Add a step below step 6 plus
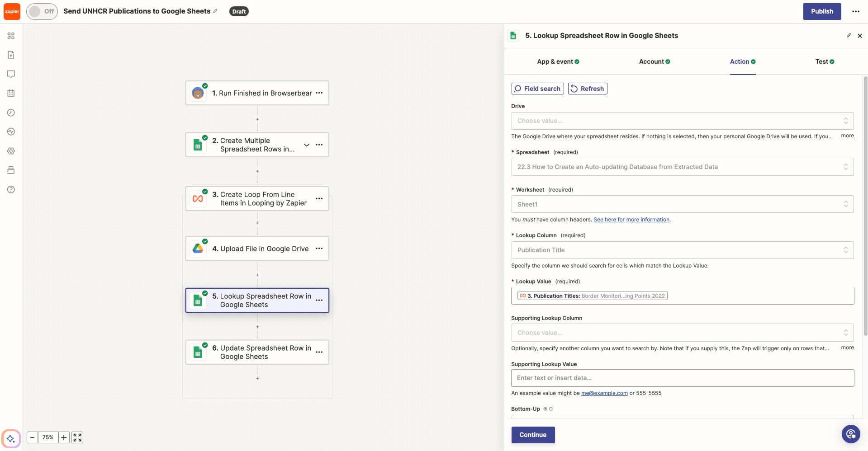 (x=257, y=379)
